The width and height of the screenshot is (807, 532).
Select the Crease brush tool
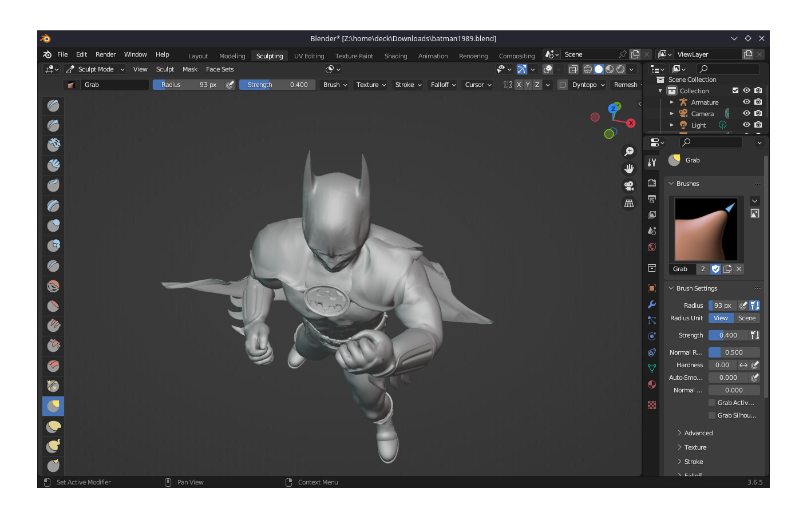click(53, 265)
